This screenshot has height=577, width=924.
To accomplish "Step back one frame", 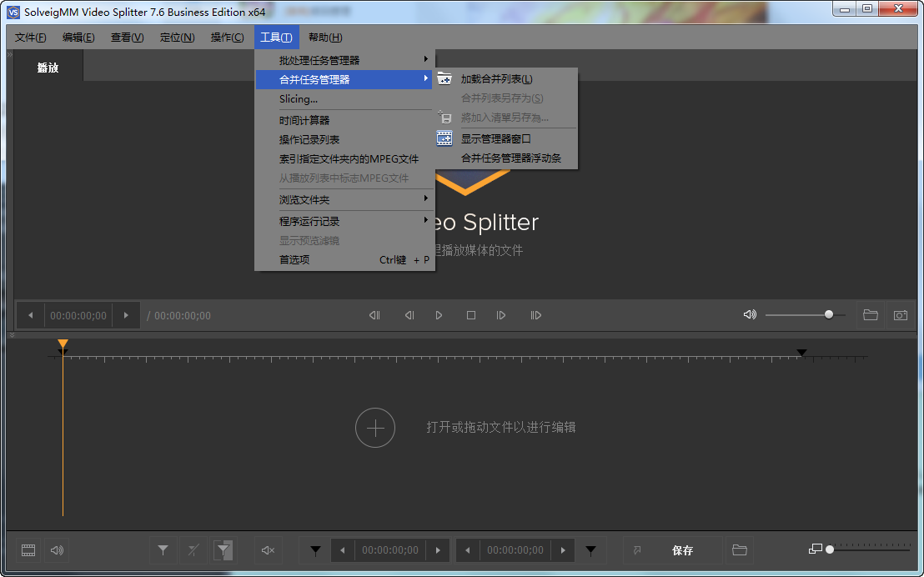I will [x=409, y=315].
